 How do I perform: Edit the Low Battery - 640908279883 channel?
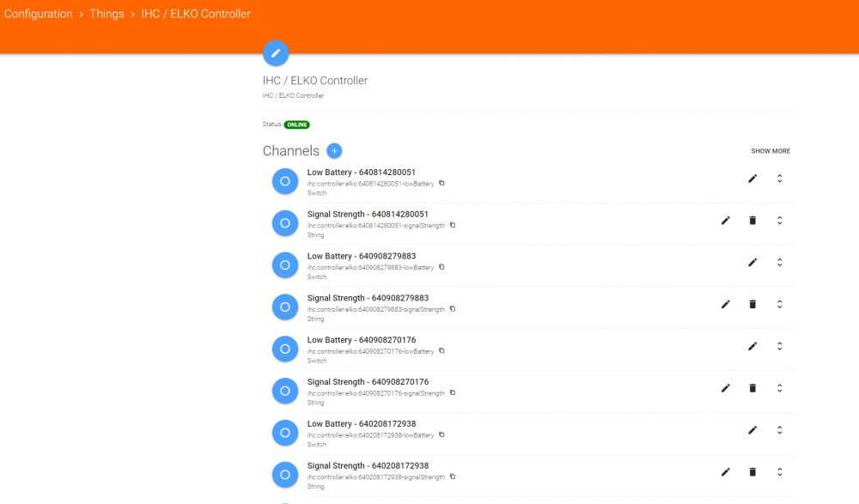point(752,263)
